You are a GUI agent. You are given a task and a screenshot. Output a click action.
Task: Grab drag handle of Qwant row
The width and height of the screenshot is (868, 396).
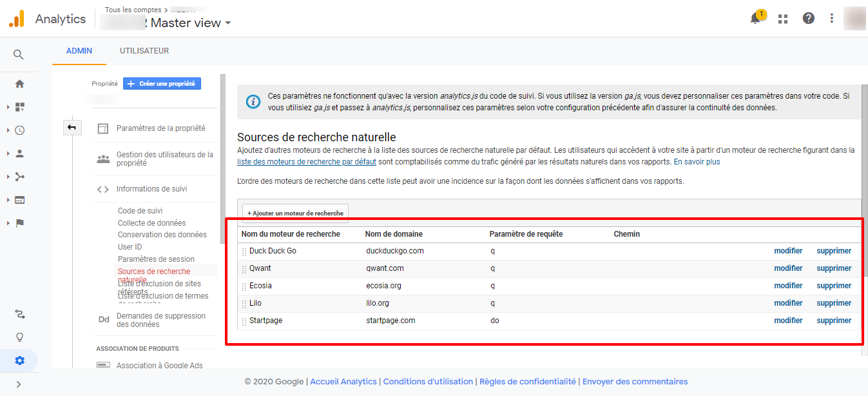[244, 269]
